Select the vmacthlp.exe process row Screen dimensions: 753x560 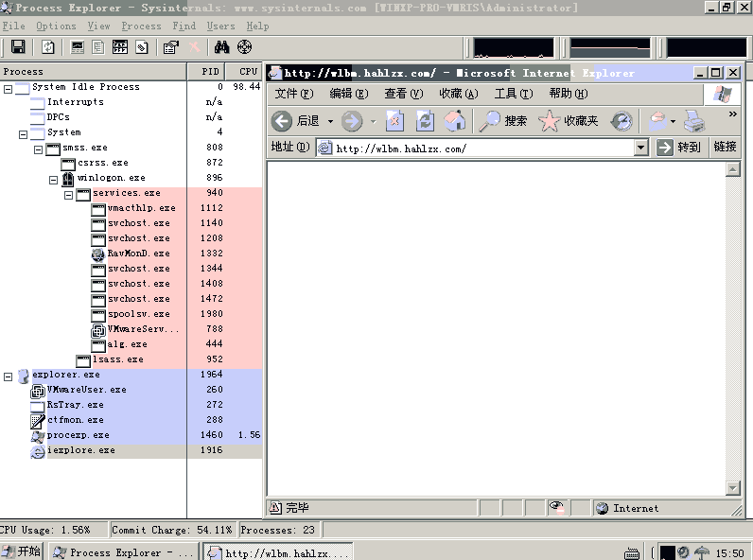click(131, 208)
